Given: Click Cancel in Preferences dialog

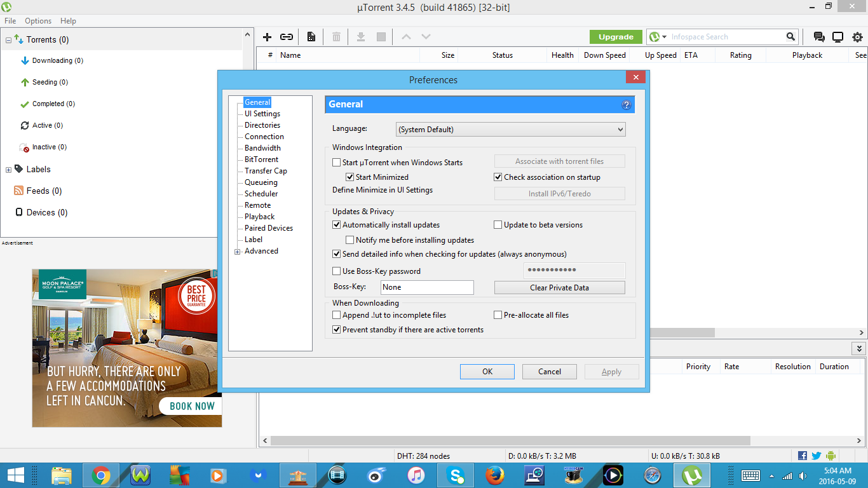Looking at the screenshot, I should pyautogui.click(x=550, y=372).
